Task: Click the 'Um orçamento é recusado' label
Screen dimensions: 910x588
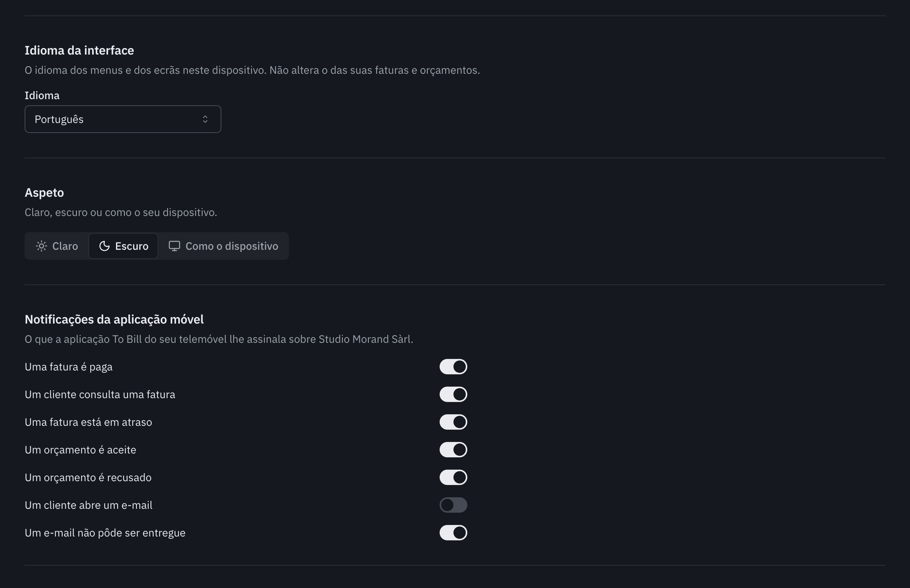Action: click(x=88, y=477)
